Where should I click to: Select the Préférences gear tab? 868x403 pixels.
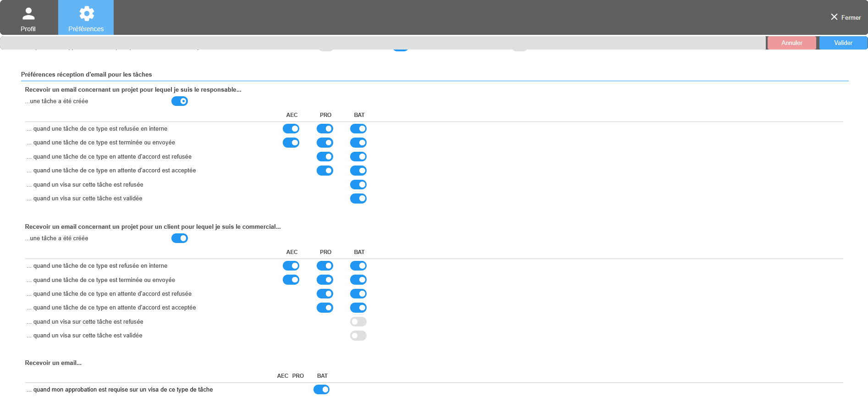click(x=86, y=18)
